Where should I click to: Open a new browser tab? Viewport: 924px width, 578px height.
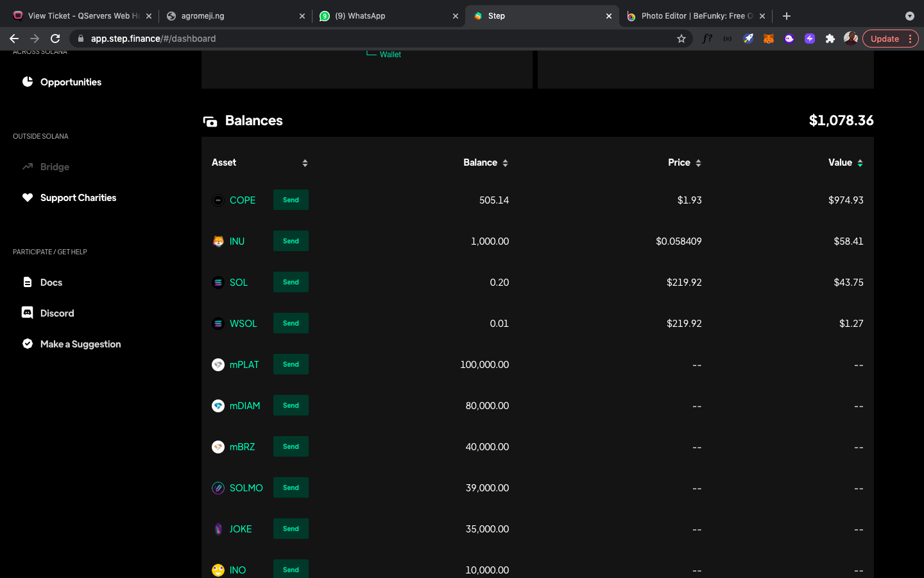(787, 16)
